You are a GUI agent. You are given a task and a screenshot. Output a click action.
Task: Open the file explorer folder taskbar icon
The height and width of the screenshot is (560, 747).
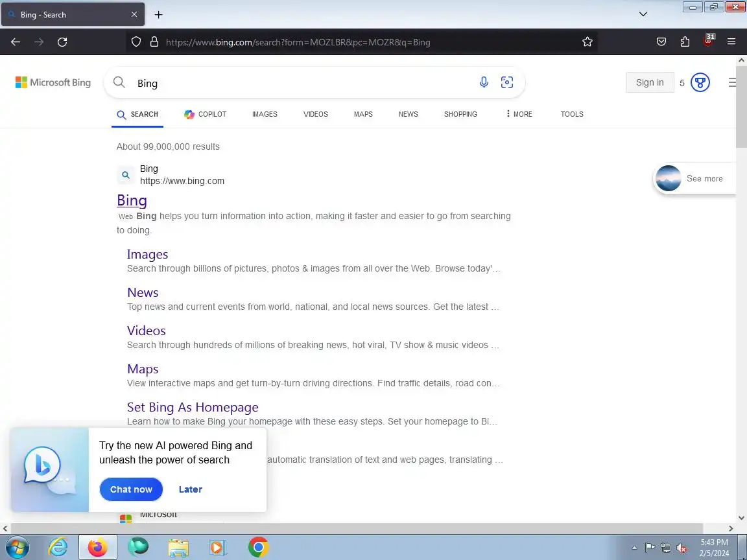178,548
